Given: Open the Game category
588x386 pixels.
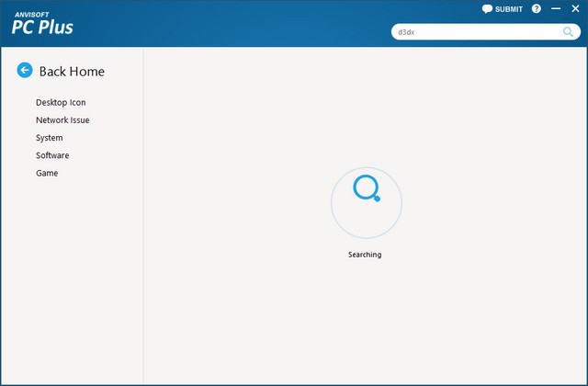Looking at the screenshot, I should [x=47, y=173].
